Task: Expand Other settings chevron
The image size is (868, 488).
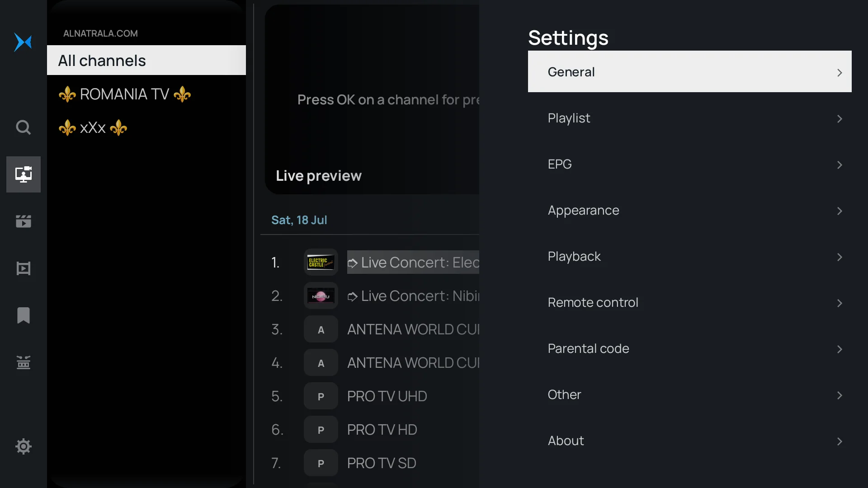Action: tap(840, 395)
